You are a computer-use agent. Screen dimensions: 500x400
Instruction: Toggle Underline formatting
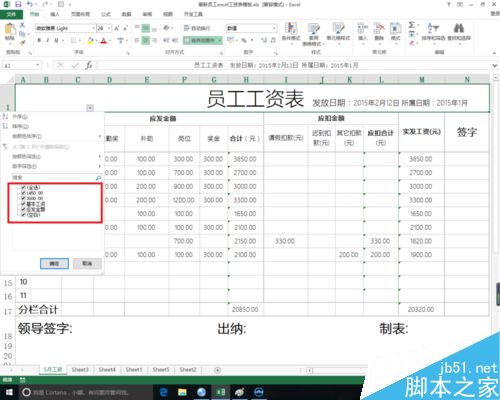tap(56, 40)
